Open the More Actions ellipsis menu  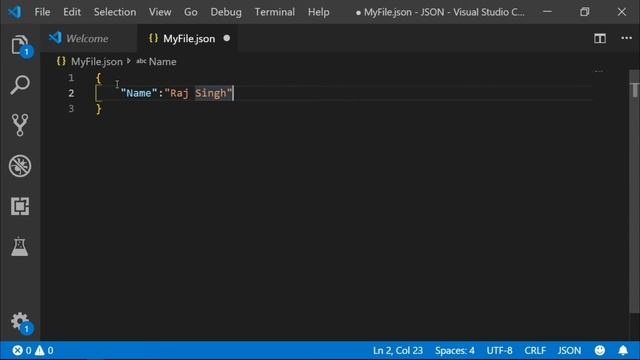[626, 38]
